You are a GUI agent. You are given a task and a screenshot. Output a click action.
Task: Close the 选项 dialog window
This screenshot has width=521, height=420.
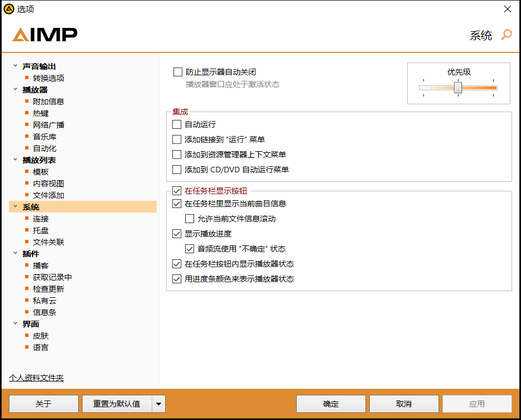pos(508,9)
